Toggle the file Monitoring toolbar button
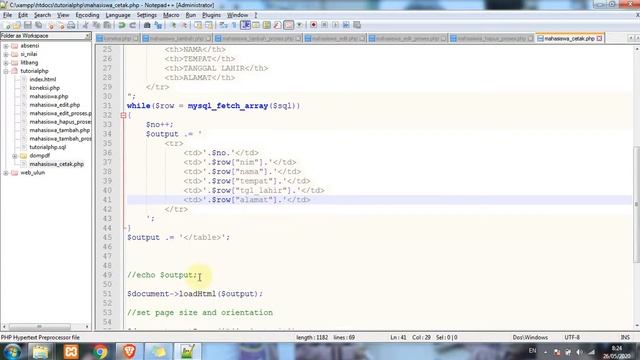Viewport: 640px width, 360px height. [x=299, y=25]
